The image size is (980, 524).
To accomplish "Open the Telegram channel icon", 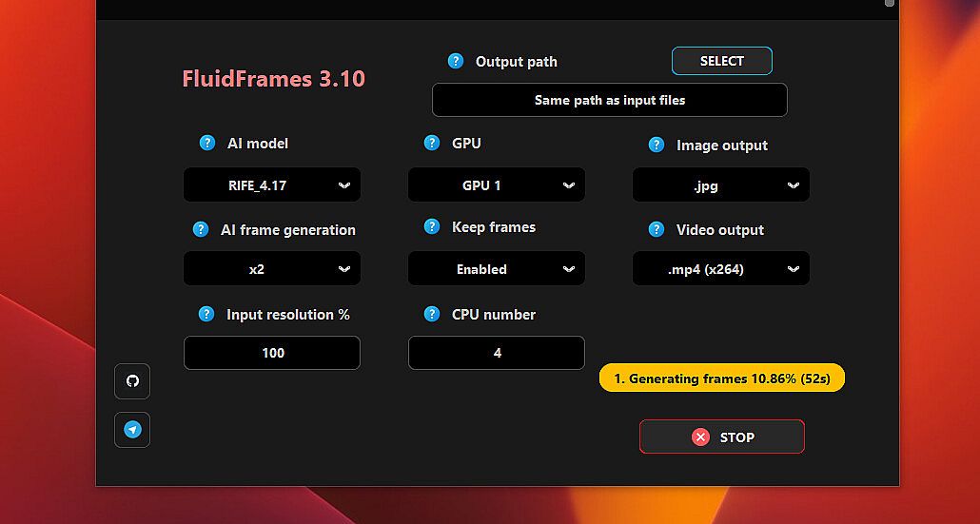I will click(132, 430).
